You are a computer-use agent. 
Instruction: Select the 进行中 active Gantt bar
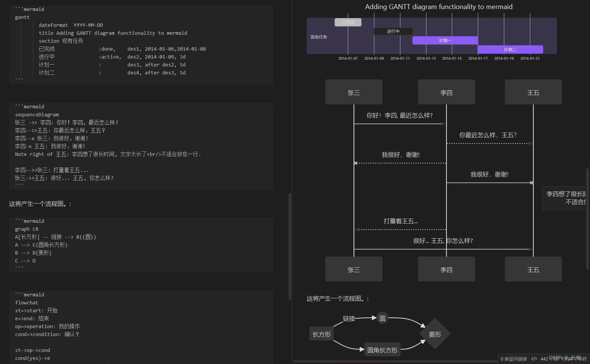[x=393, y=31]
